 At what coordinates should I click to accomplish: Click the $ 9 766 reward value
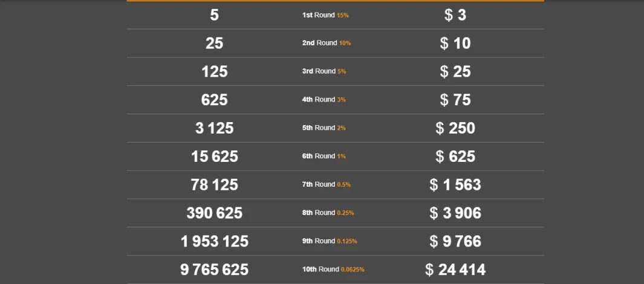click(455, 241)
